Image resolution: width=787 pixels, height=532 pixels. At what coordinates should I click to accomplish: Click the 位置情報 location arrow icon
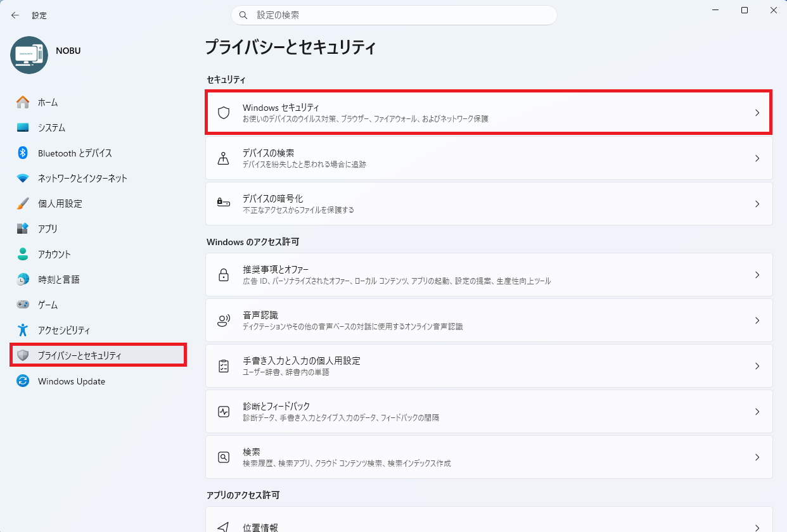[x=223, y=526]
